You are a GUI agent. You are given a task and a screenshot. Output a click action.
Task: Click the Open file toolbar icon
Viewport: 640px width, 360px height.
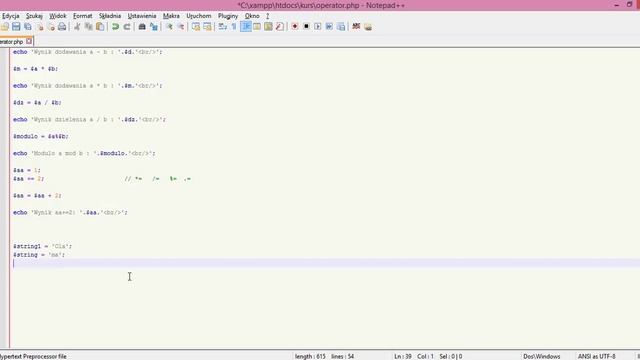coord(4,27)
